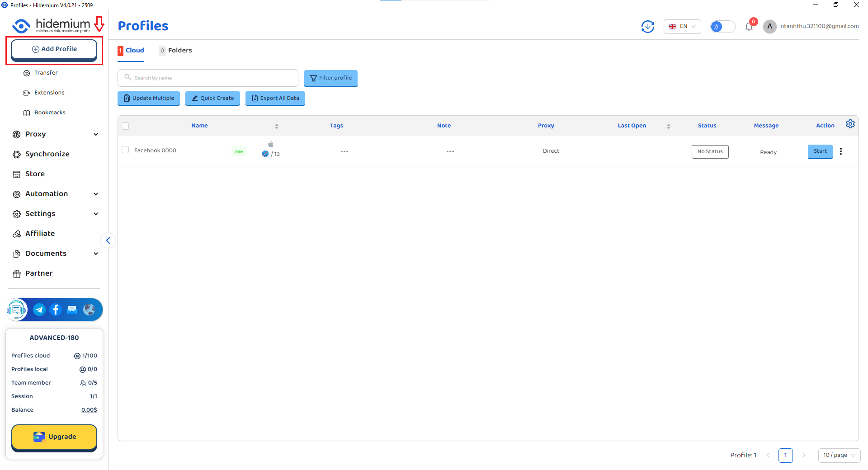Open the 10 / page dropdown
The image size is (868, 470).
point(839,455)
